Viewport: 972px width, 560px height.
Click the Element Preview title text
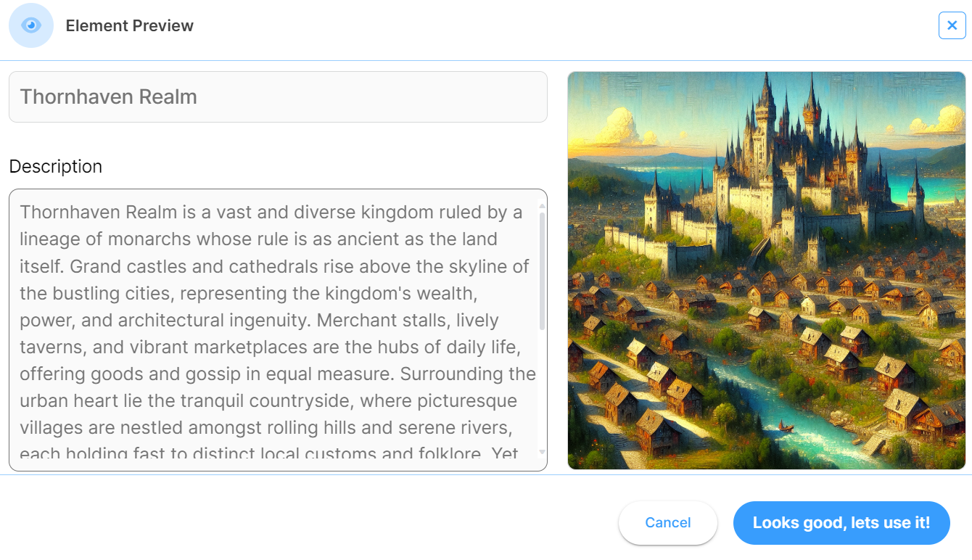(x=130, y=26)
